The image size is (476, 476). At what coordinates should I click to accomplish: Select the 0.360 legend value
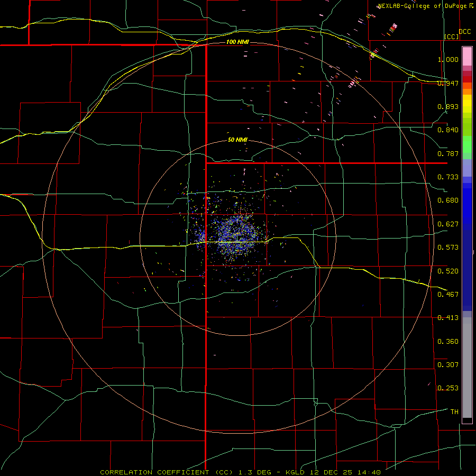coord(448,341)
